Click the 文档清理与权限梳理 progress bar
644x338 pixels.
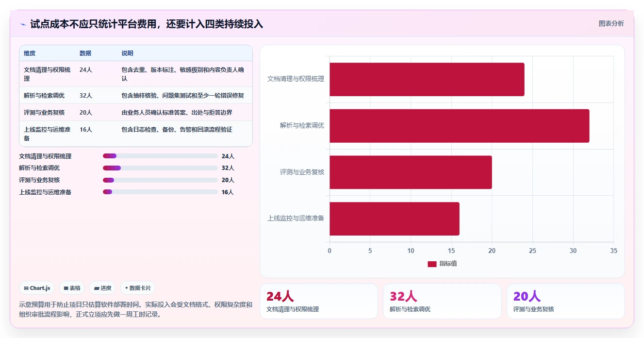[160, 156]
